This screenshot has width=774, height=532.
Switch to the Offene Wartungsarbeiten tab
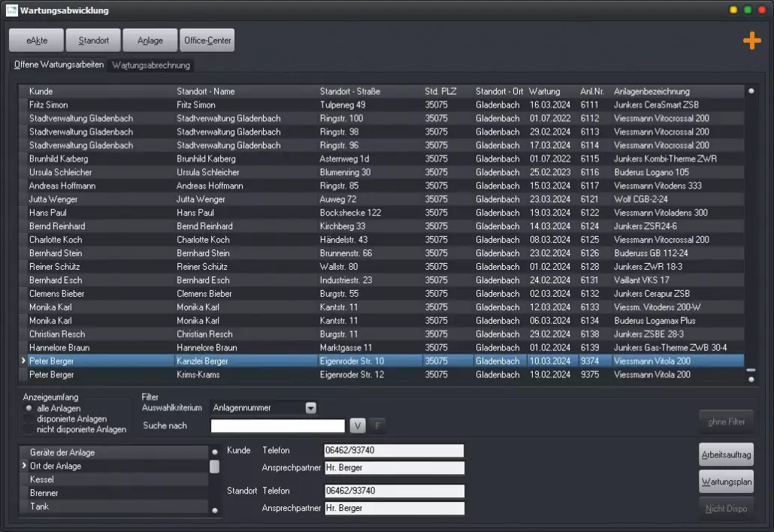59,65
